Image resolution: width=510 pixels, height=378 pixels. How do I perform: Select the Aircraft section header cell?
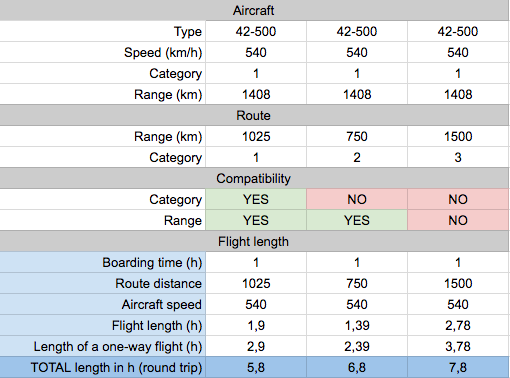coord(254,10)
